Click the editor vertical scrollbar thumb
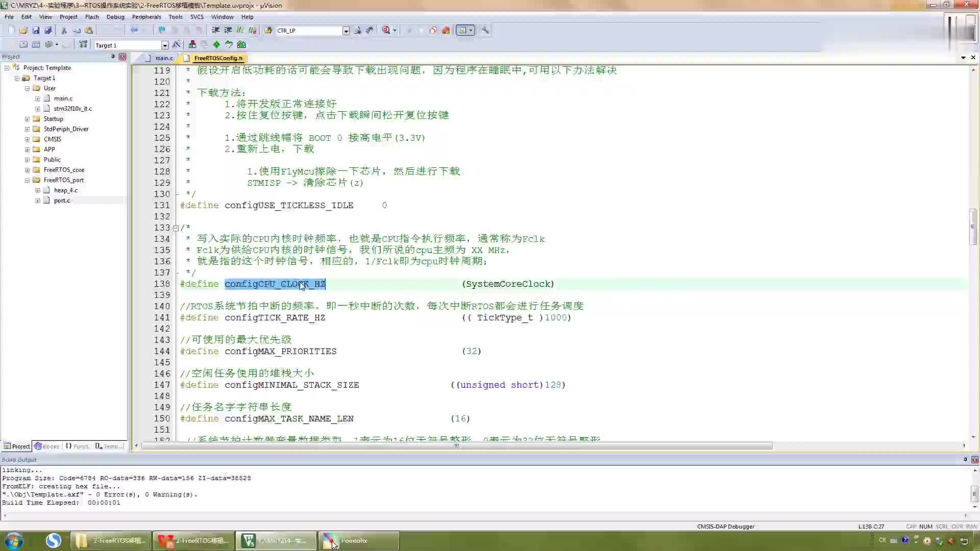This screenshot has width=980, height=551. click(x=973, y=227)
